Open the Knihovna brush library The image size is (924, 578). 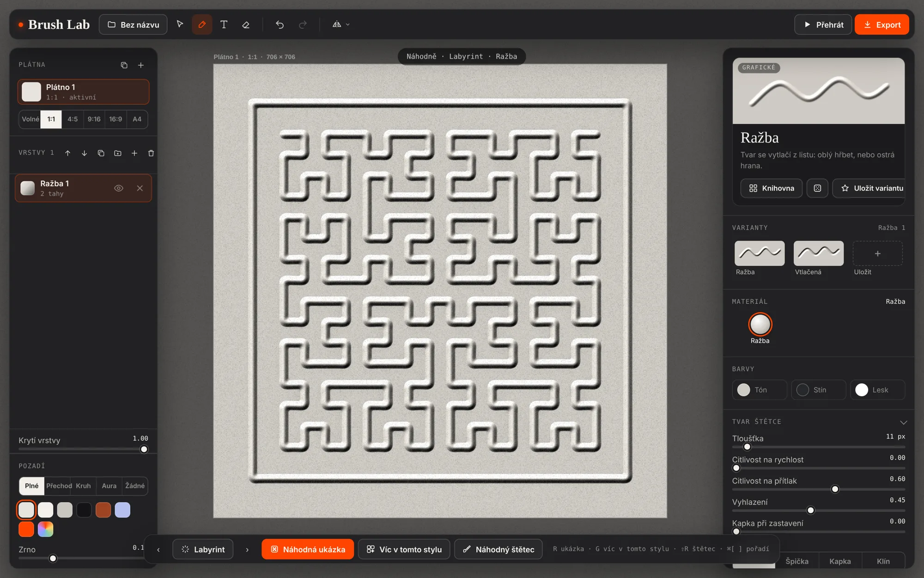tap(772, 188)
